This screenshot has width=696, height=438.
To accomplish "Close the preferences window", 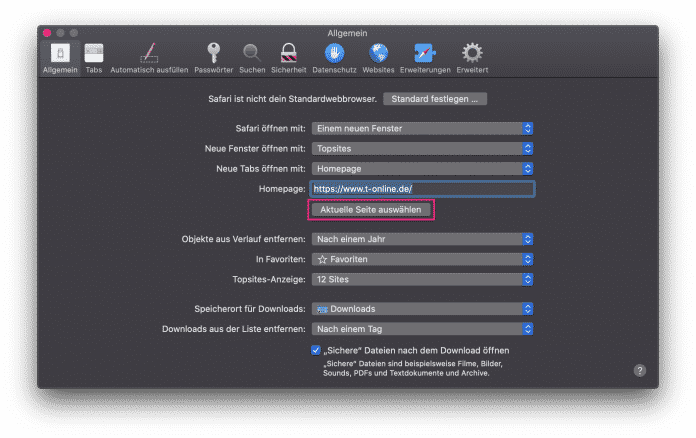I will point(47,33).
